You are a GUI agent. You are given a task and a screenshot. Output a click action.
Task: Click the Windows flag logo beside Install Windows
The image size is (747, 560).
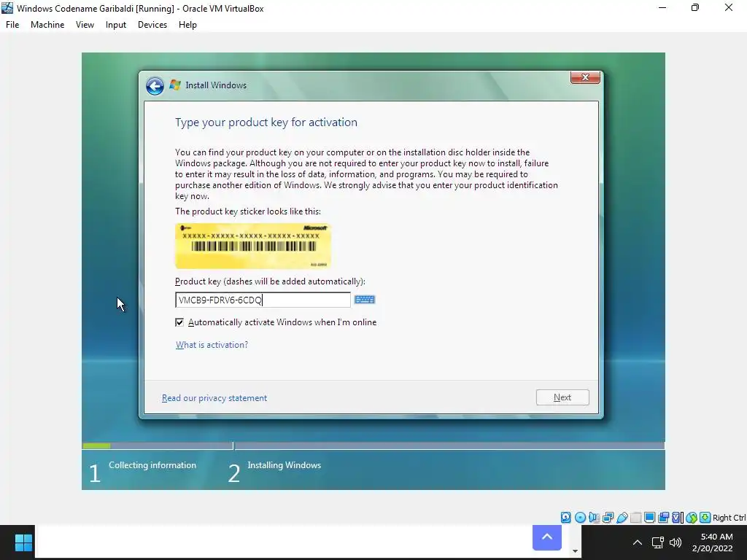click(175, 85)
